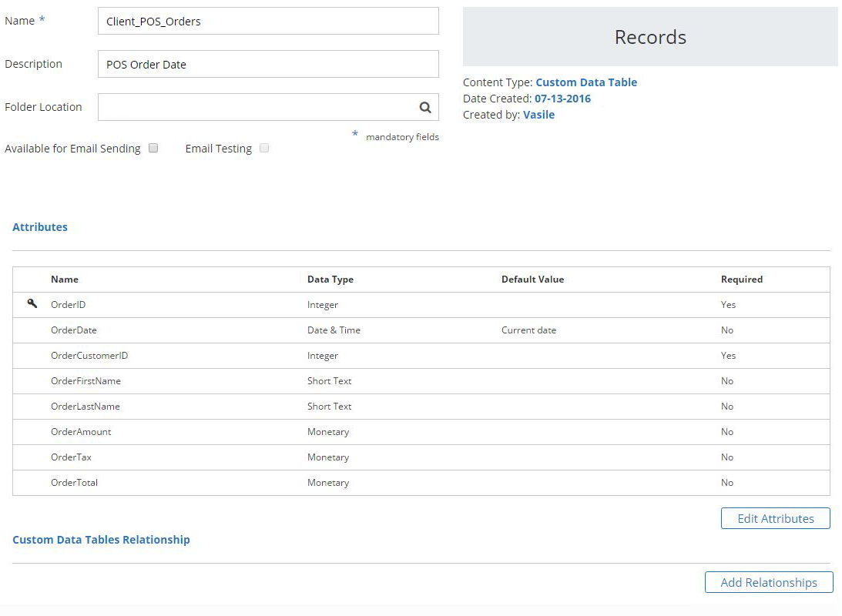Click Monetary type in OrderTotal row

328,483
